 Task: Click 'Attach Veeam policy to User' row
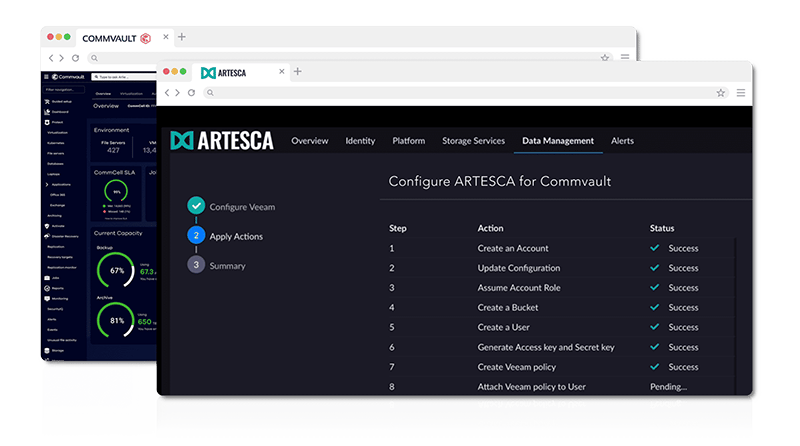(x=561, y=387)
